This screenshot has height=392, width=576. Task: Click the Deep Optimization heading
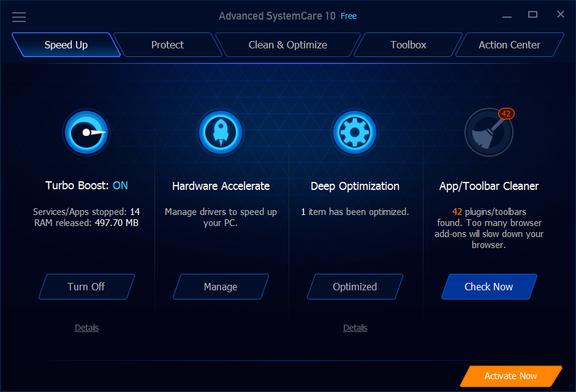point(355,186)
